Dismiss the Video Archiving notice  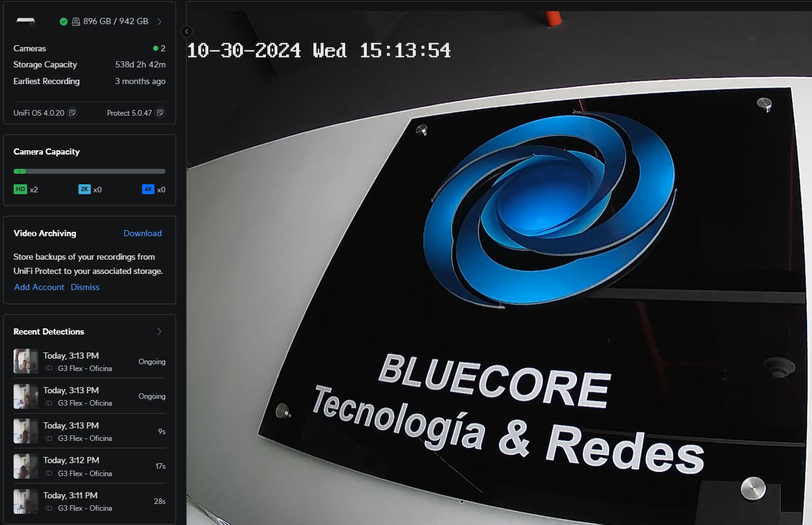pos(85,287)
